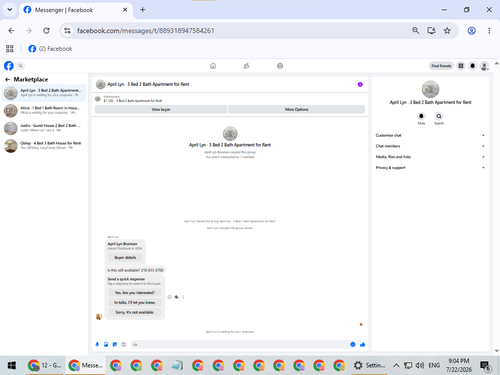The image size is (500, 375).
Task: Open the (2) Facebook bookmark
Action: (x=50, y=49)
